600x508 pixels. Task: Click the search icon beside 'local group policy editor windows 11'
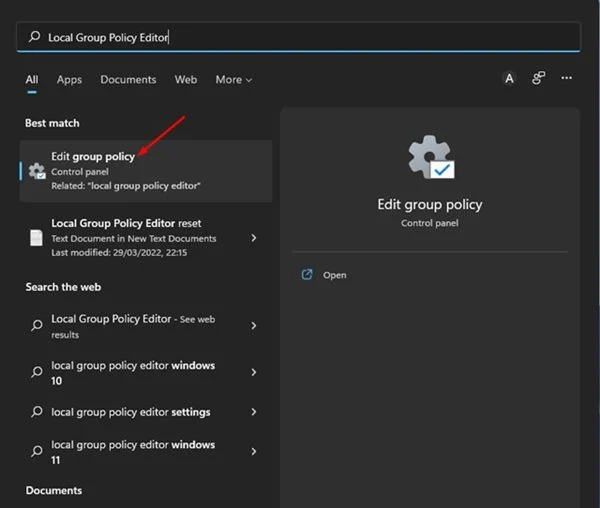[37, 451]
